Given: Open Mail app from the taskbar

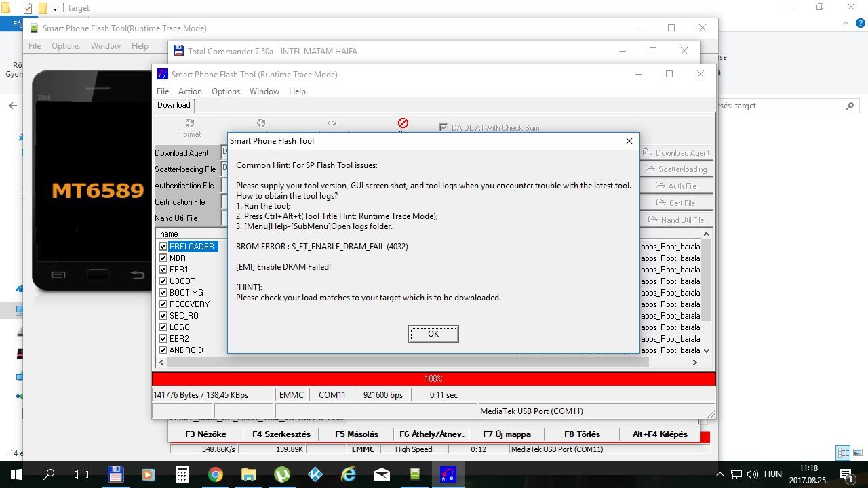Looking at the screenshot, I should 381,474.
